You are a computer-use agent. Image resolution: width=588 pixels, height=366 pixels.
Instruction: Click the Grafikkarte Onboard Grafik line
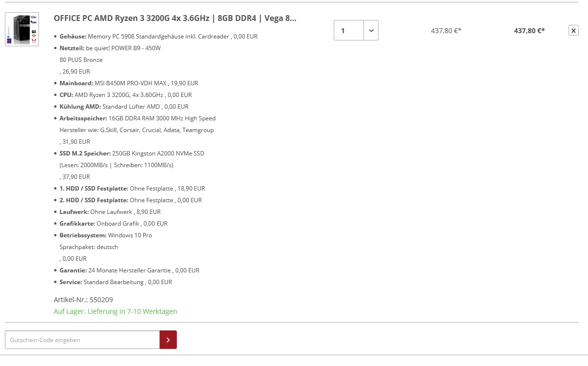[114, 224]
